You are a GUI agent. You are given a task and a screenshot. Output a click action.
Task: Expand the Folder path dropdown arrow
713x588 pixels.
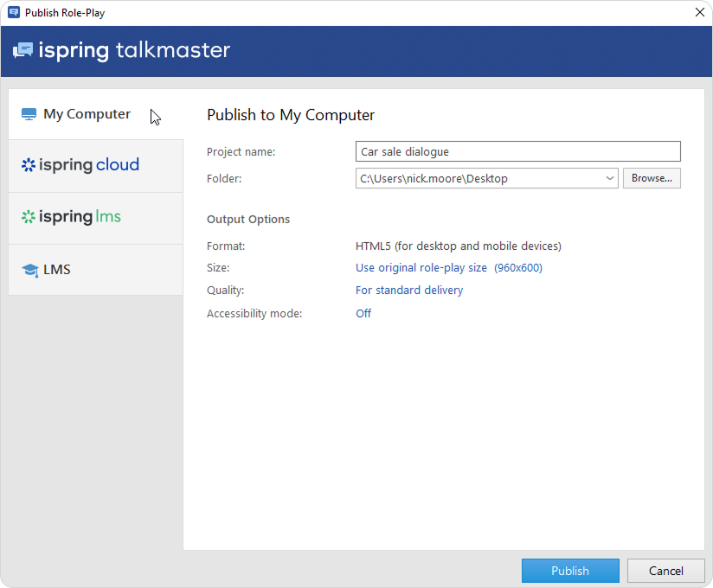point(610,179)
